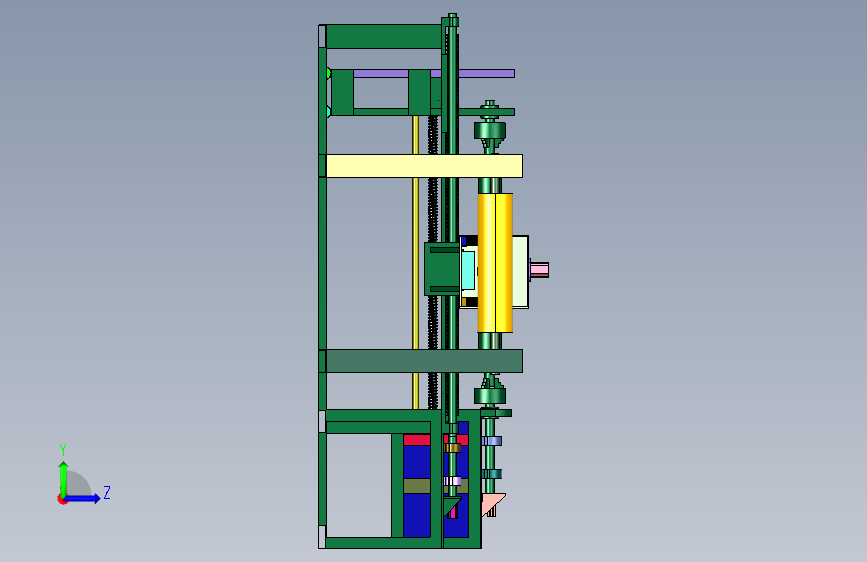Select the salmon triangular bracket at the bottom
Screen dimensions: 867x562
click(493, 504)
